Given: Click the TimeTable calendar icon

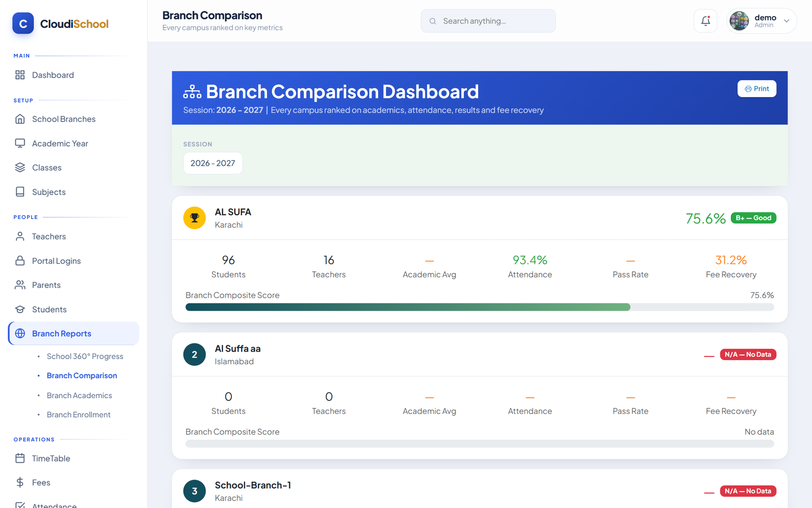Looking at the screenshot, I should coord(20,458).
